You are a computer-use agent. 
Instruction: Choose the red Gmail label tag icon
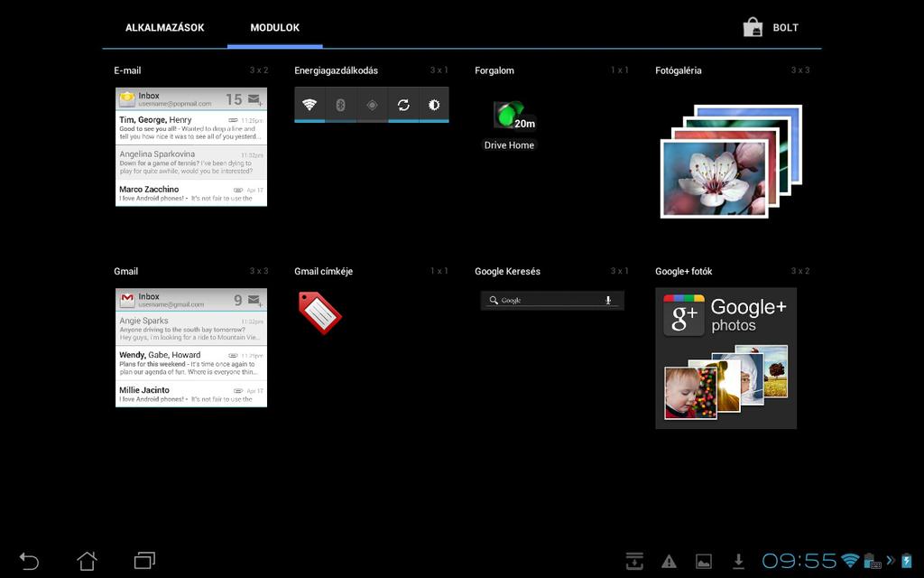point(320,312)
